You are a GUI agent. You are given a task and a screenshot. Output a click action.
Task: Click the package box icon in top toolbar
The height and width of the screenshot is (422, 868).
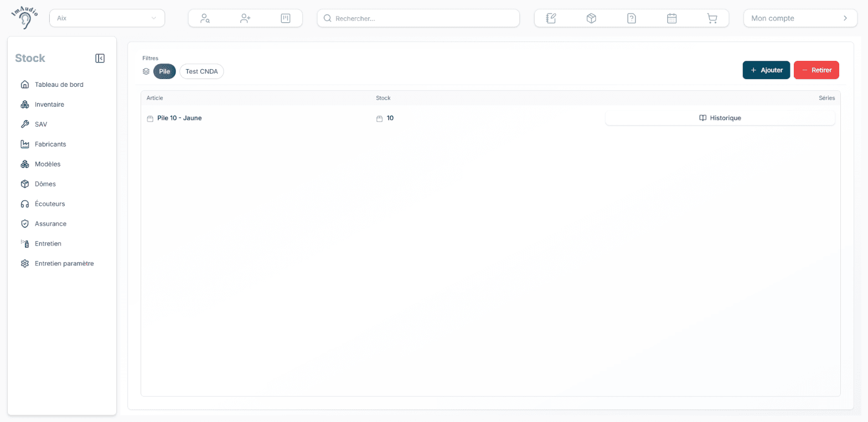pos(591,18)
